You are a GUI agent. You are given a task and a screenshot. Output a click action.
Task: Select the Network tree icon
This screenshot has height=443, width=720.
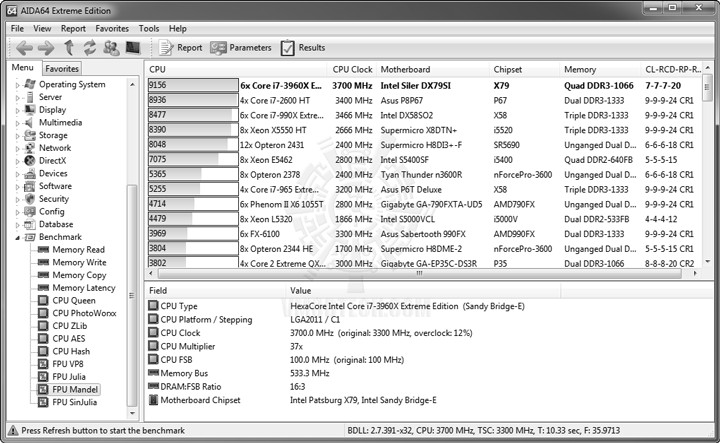tap(30, 148)
